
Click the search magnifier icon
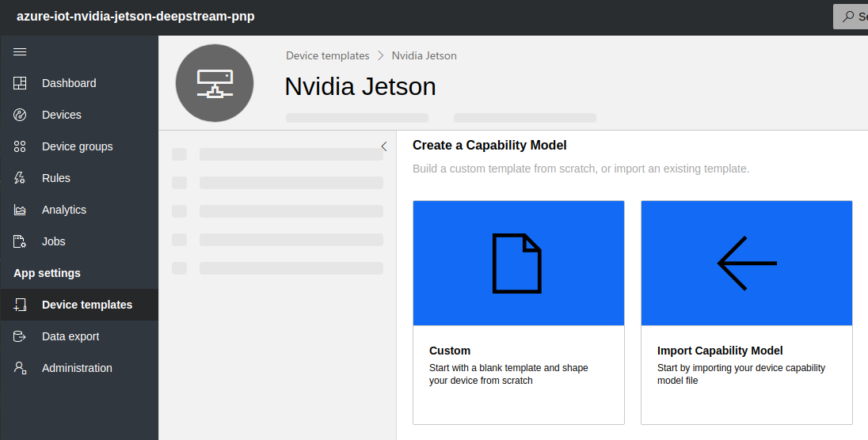848,17
